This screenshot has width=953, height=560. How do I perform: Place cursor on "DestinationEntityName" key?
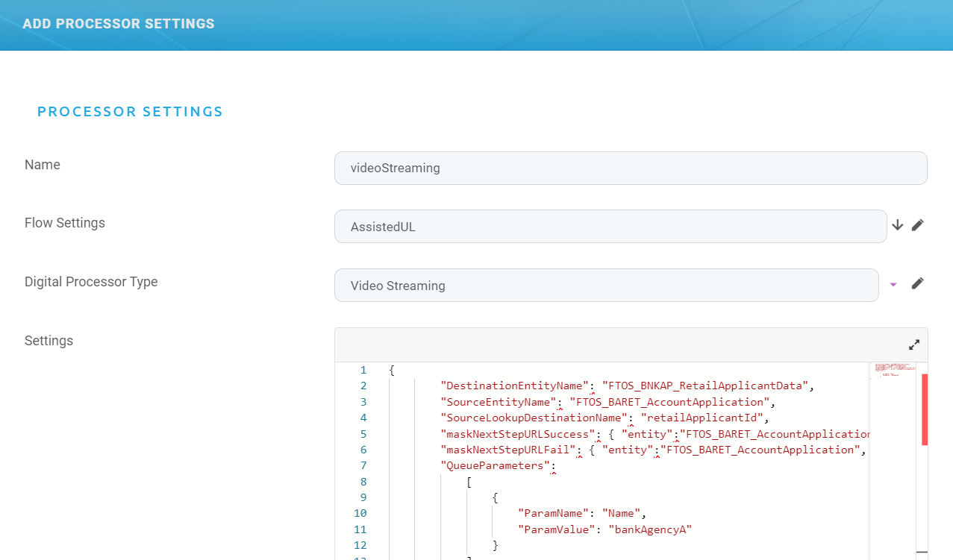point(512,386)
